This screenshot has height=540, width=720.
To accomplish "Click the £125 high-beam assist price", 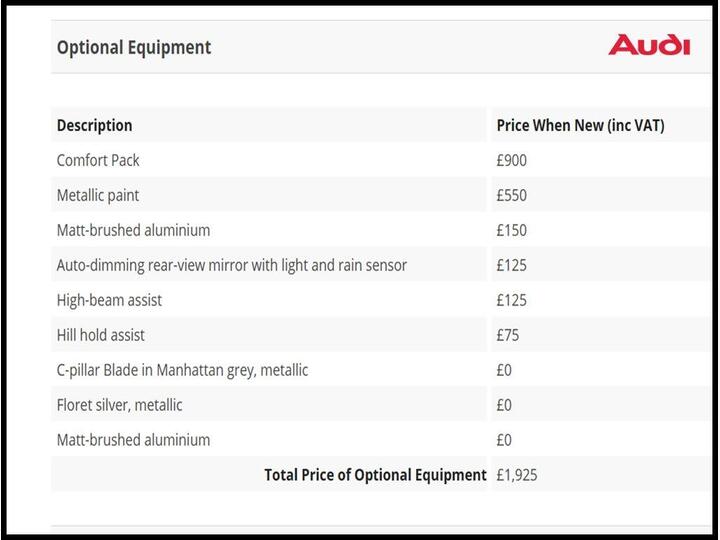I will pyautogui.click(x=512, y=300).
